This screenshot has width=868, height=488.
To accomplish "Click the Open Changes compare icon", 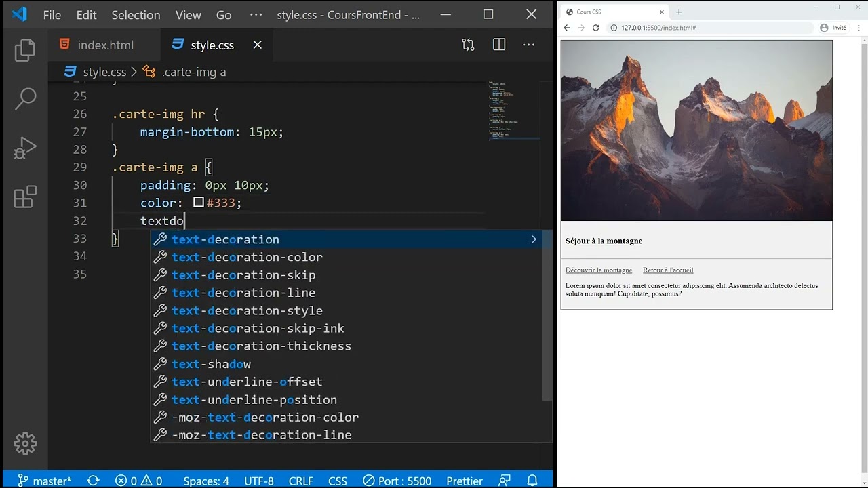I will (x=468, y=45).
